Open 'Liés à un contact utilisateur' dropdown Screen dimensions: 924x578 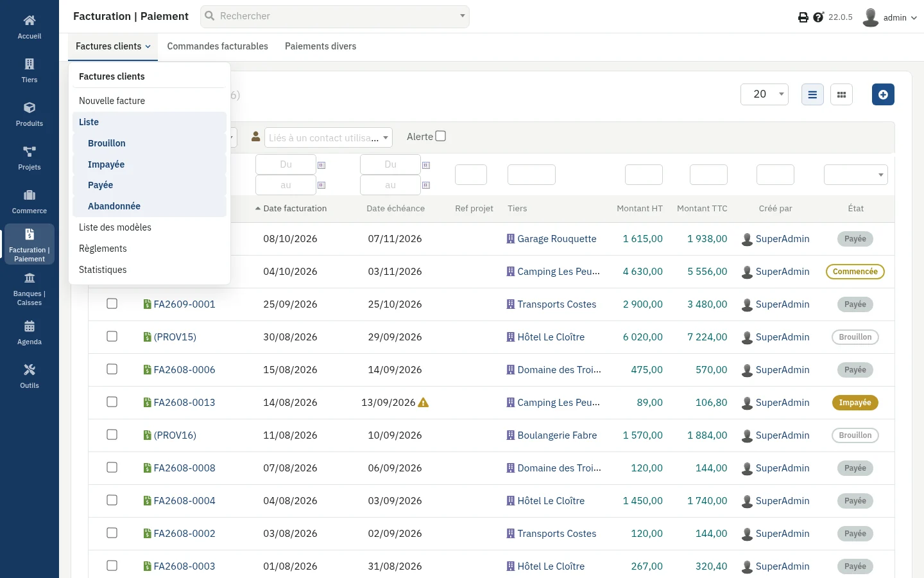tap(329, 137)
